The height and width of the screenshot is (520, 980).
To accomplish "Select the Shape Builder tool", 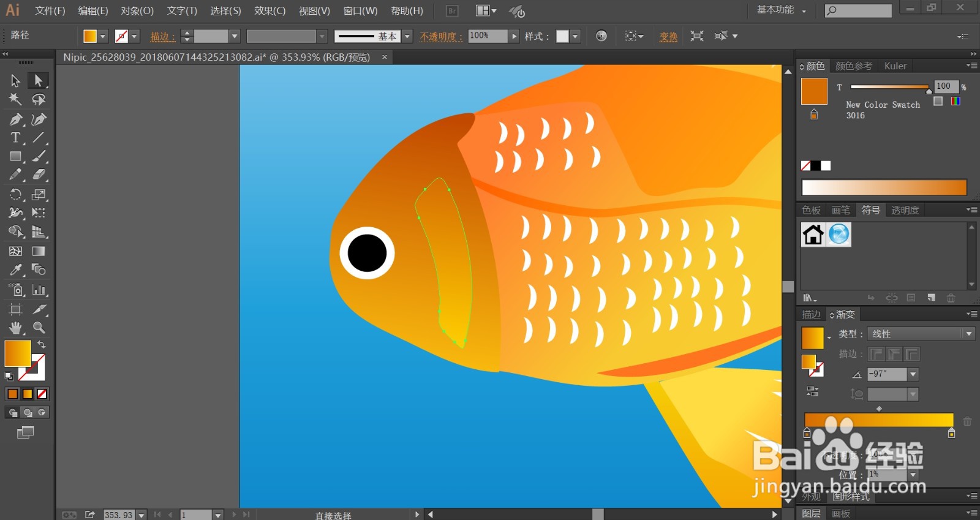I will 15,232.
